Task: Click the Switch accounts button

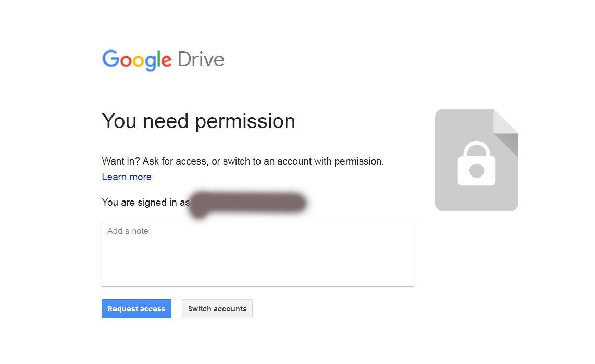Action: [x=217, y=309]
